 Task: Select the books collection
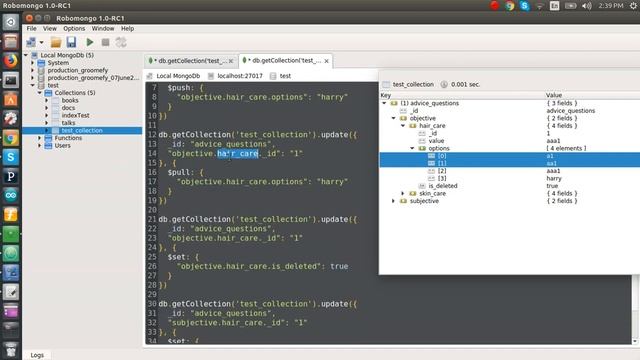(x=70, y=100)
